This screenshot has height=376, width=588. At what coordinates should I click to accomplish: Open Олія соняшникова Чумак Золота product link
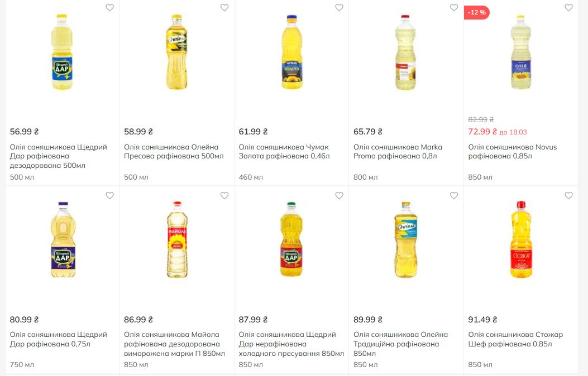284,152
